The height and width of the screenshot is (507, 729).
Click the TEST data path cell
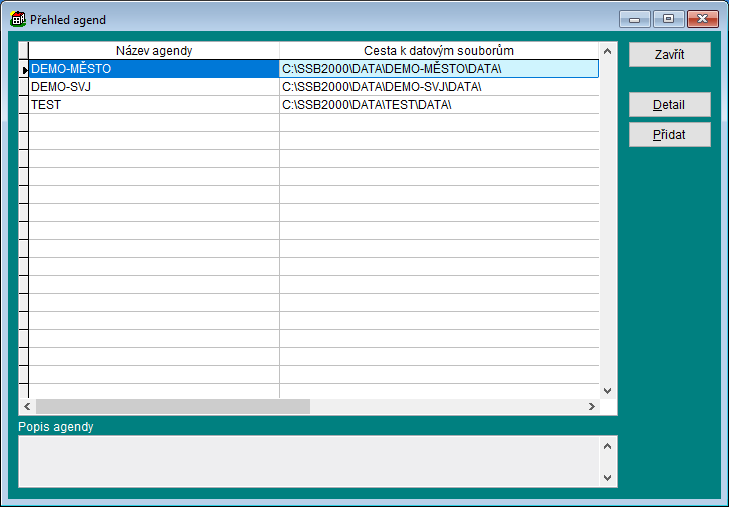439,105
